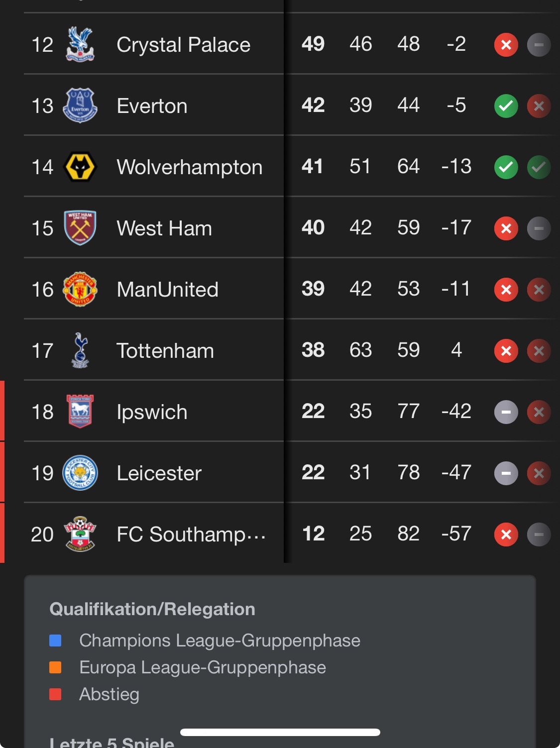This screenshot has height=748, width=560.
Task: Tap Ipswich's grey draw icon
Action: (x=506, y=412)
